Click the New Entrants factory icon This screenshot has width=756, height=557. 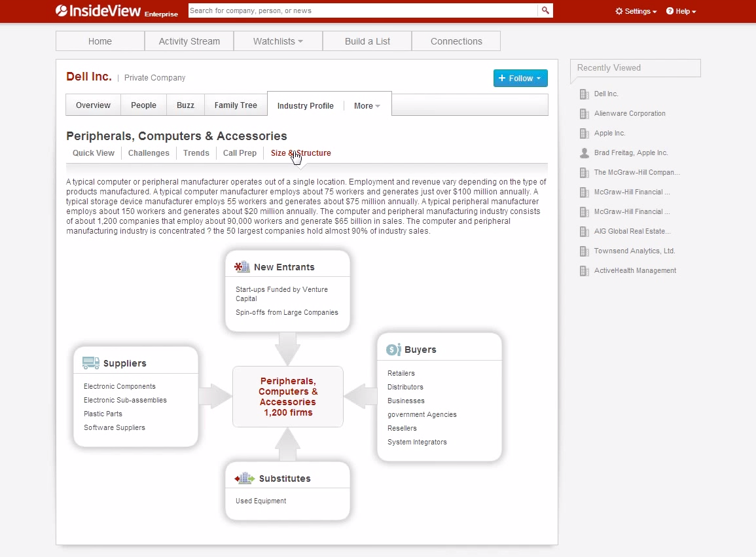pyautogui.click(x=242, y=266)
